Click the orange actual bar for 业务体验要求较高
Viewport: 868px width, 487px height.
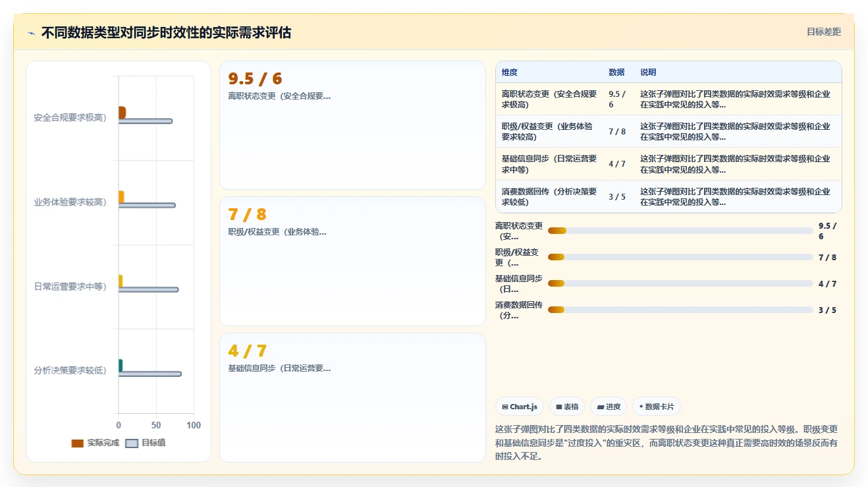tap(121, 197)
